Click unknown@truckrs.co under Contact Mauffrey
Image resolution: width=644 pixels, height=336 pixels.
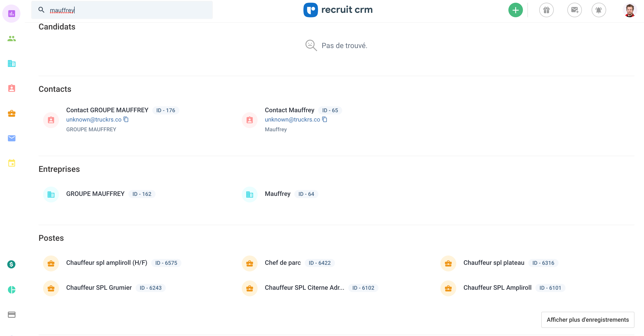click(x=293, y=119)
